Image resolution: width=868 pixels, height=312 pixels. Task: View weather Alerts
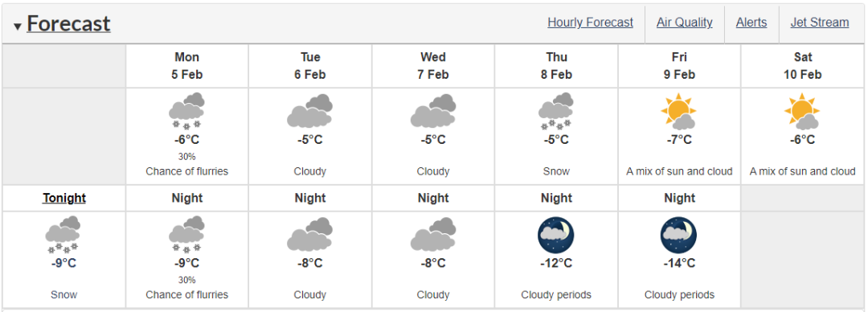(751, 23)
